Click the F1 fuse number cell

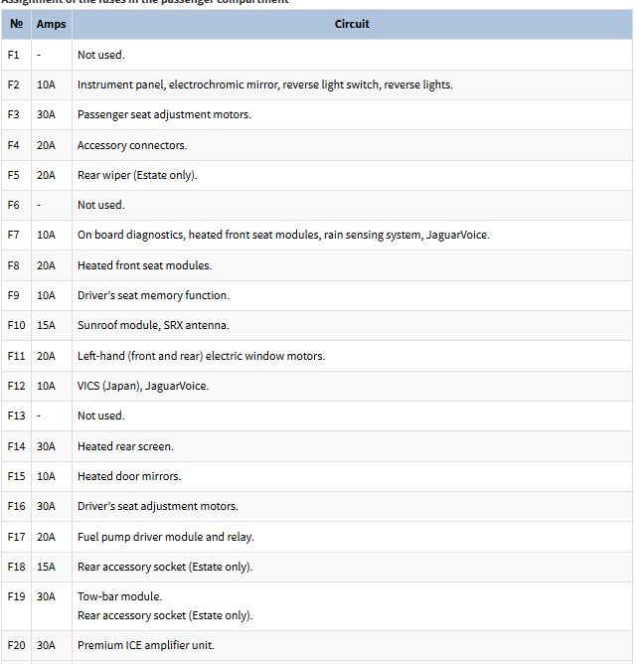click(14, 55)
